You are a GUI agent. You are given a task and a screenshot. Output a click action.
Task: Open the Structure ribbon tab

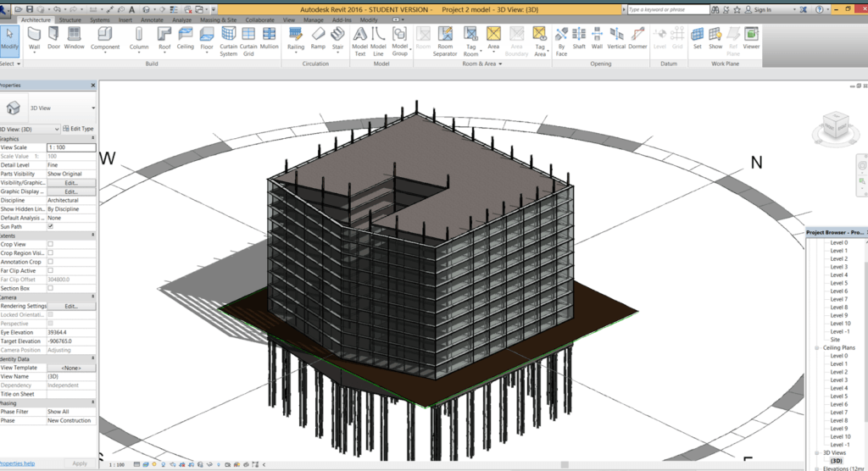point(70,20)
